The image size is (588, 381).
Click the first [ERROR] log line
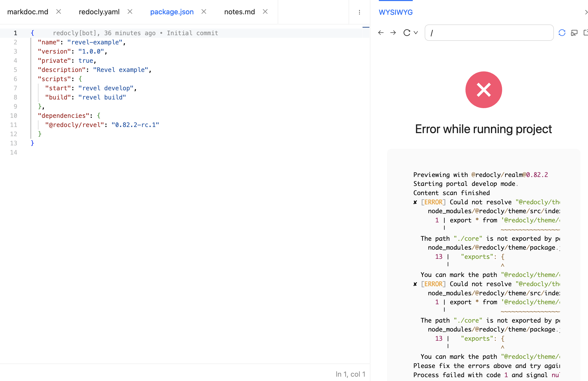click(487, 202)
